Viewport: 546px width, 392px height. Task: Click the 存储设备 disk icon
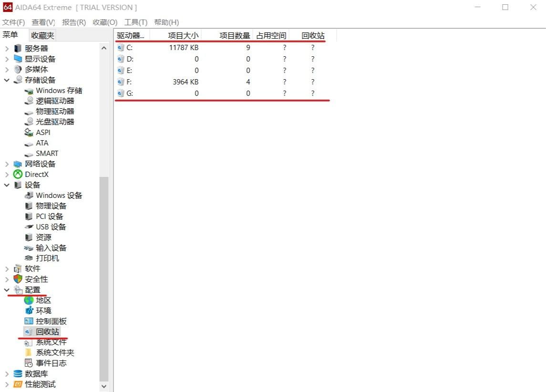click(18, 80)
